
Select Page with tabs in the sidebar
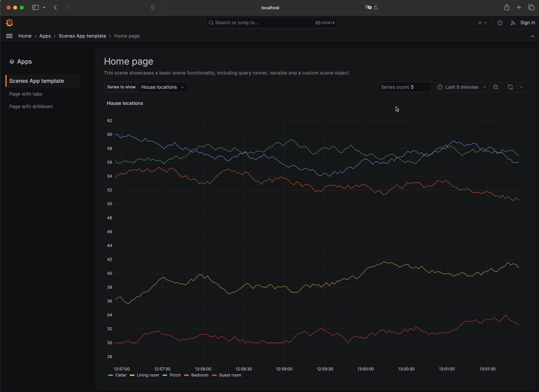(26, 94)
